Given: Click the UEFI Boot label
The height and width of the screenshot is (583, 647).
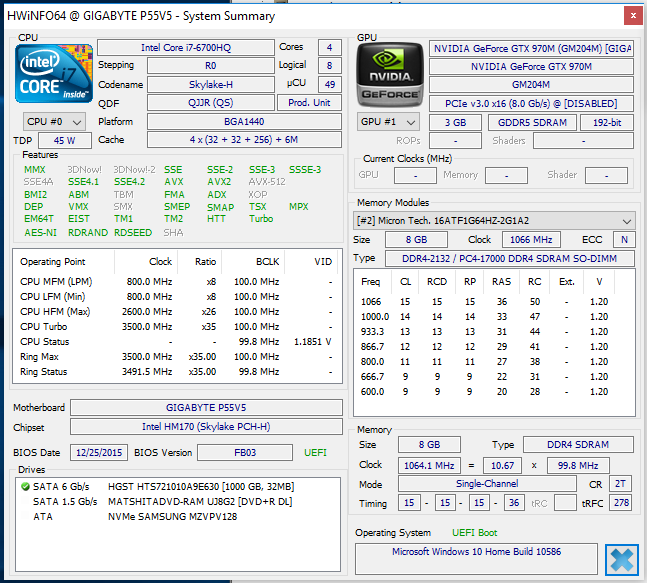Looking at the screenshot, I should point(475,533).
